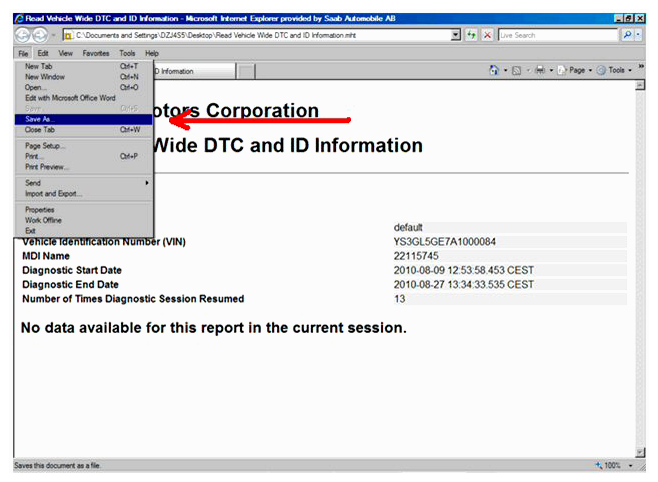Click the vertical scrollbar up arrow
The height and width of the screenshot is (482, 658).
pos(640,85)
